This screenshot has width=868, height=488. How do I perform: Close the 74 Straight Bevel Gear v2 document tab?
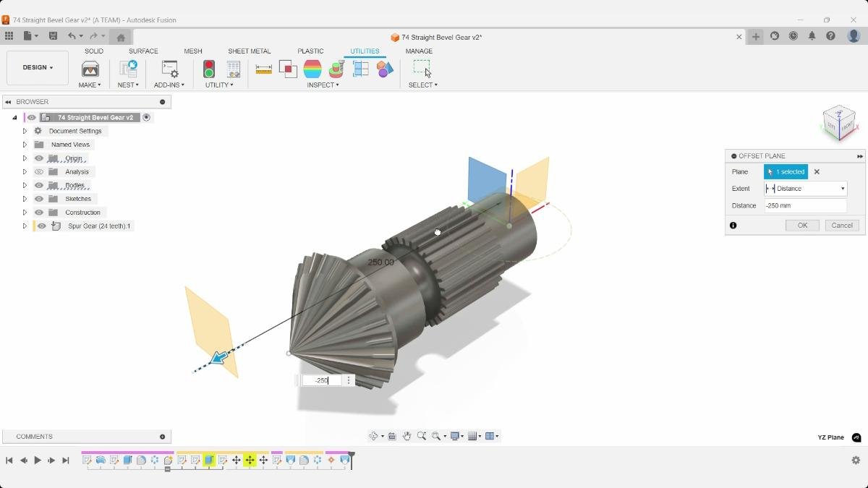(739, 37)
